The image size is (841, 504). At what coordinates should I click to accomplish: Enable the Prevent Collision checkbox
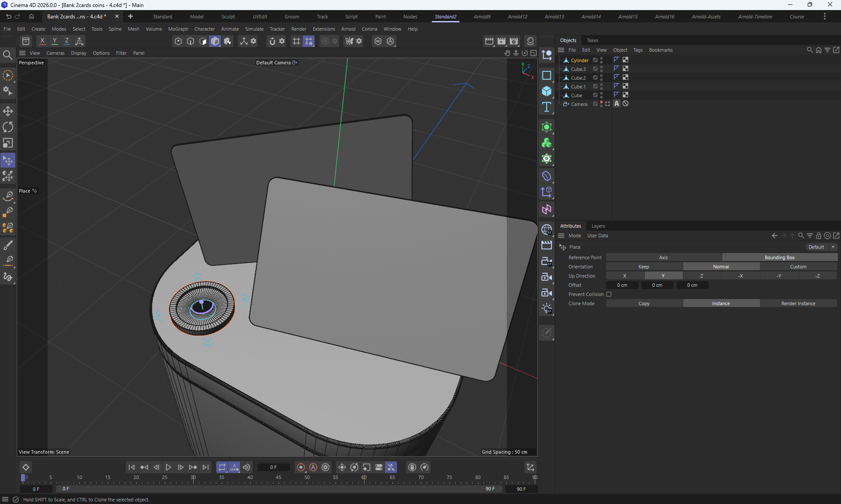(x=609, y=294)
